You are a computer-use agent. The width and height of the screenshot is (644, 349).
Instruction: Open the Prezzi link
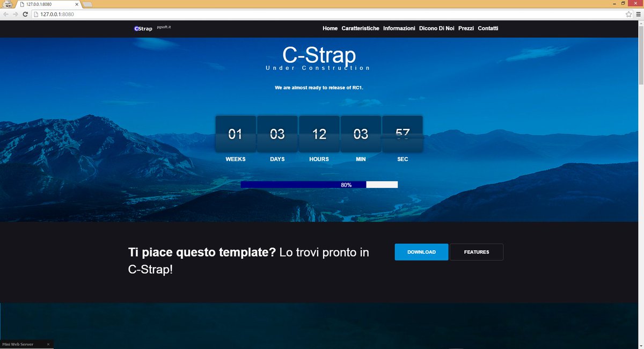tap(465, 28)
